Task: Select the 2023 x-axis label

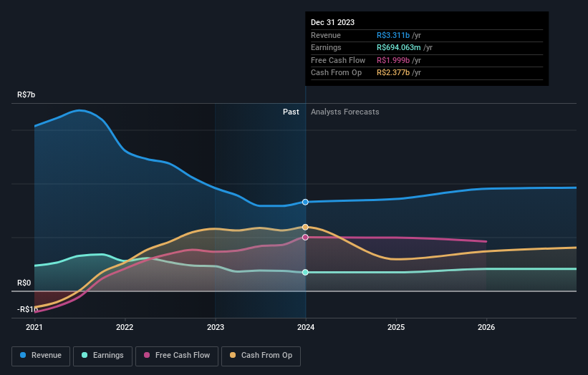Action: pos(216,327)
